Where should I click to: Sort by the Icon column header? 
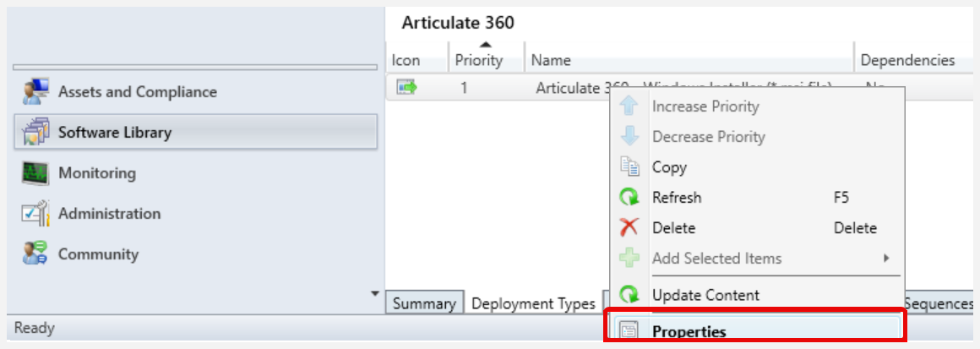tap(416, 60)
